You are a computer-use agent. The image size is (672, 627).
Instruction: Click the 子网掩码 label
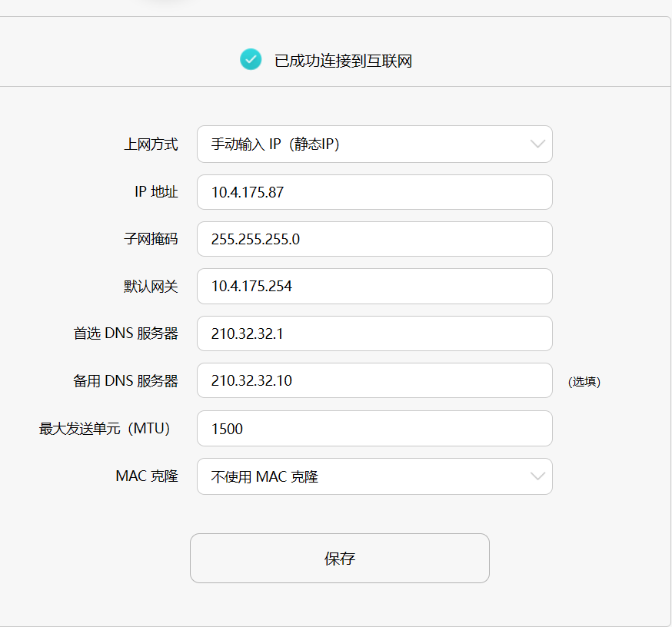coord(151,239)
